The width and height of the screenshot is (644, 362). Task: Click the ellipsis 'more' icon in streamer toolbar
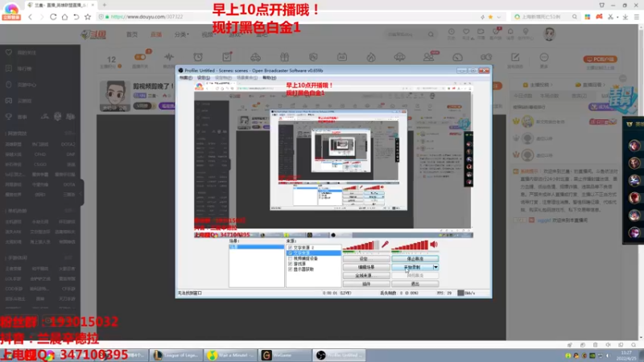544,57
